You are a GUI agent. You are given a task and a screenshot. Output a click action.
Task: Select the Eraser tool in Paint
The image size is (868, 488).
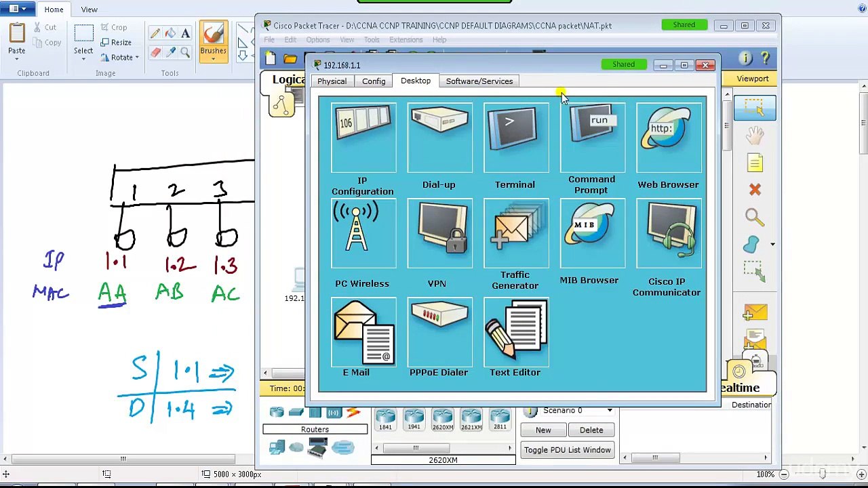coord(155,52)
